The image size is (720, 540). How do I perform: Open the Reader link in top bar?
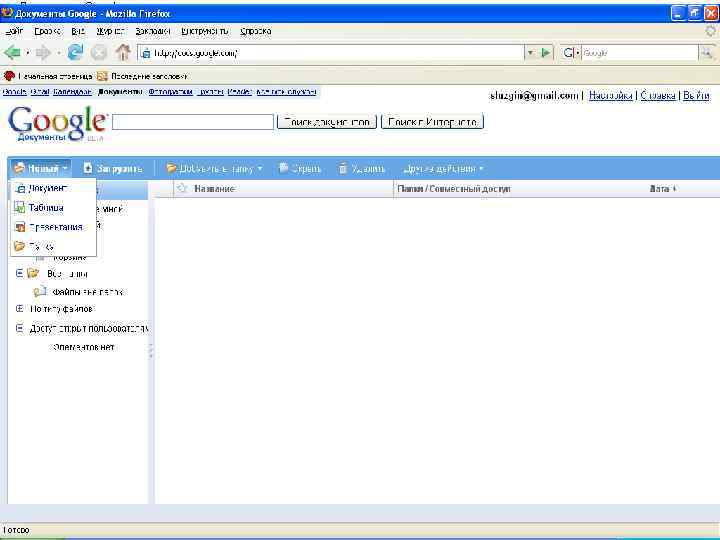[239, 92]
